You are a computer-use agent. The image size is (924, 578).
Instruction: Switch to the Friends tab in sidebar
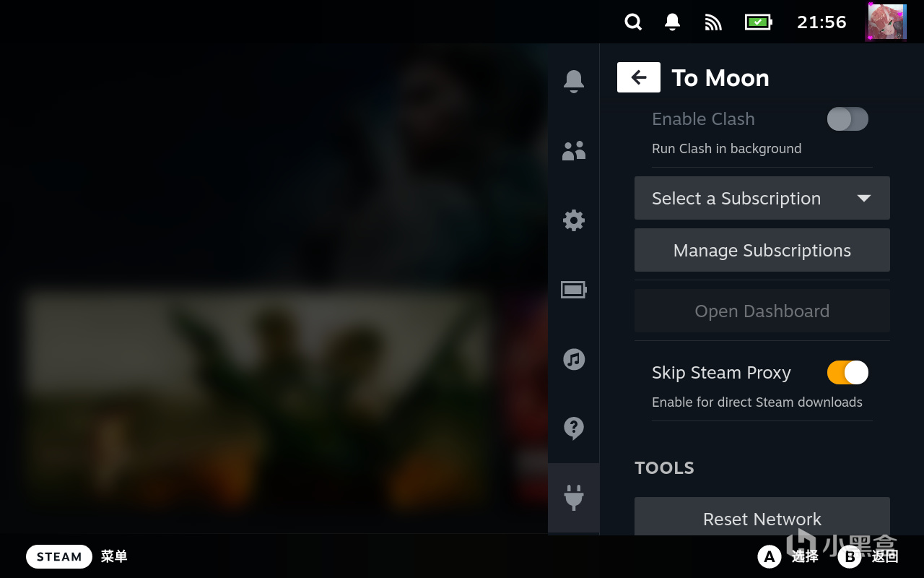click(x=574, y=150)
